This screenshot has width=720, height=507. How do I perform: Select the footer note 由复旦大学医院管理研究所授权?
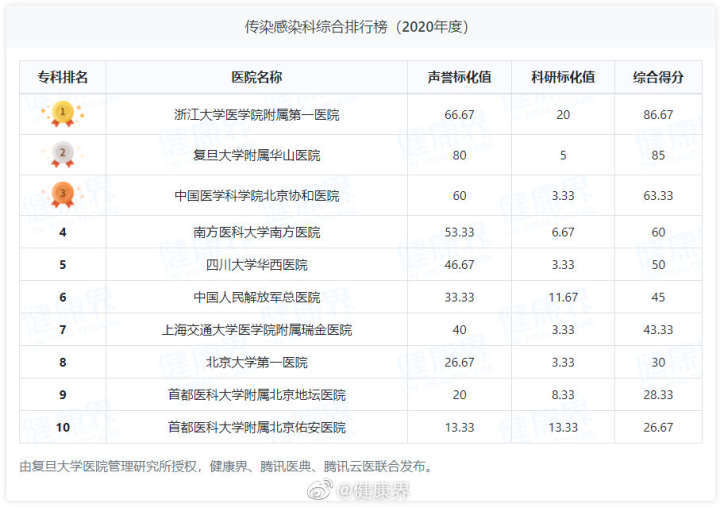pyautogui.click(x=108, y=467)
